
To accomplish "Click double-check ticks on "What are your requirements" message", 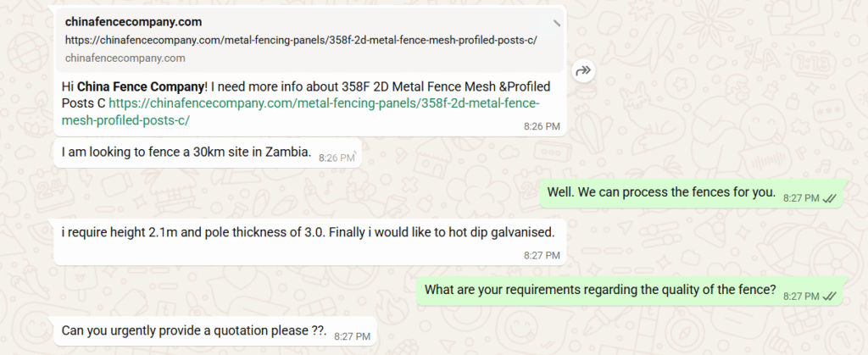I will click(830, 296).
